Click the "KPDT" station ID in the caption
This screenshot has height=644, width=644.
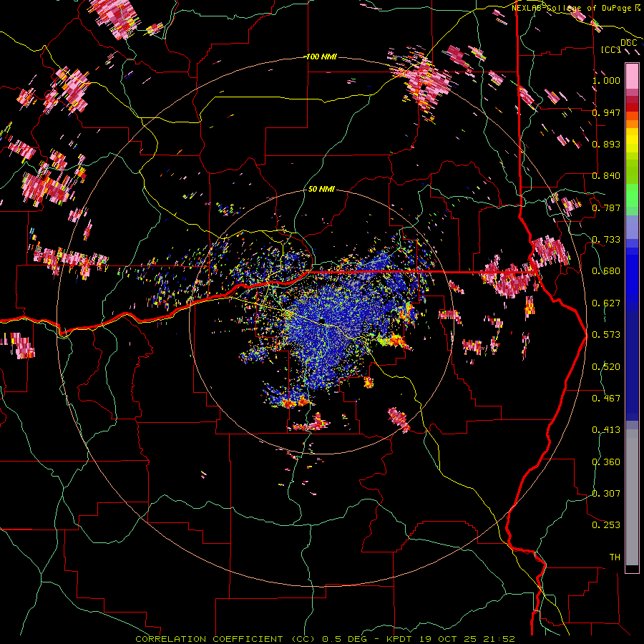[x=401, y=639]
